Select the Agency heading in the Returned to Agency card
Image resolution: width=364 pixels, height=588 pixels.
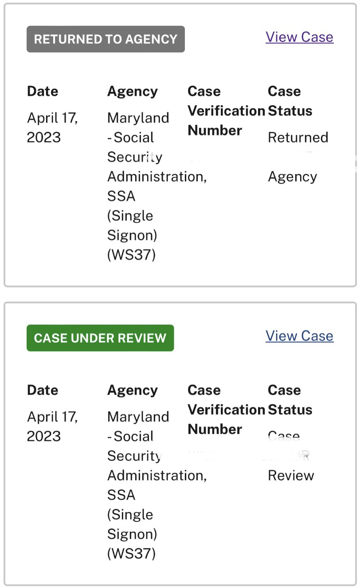point(133,91)
